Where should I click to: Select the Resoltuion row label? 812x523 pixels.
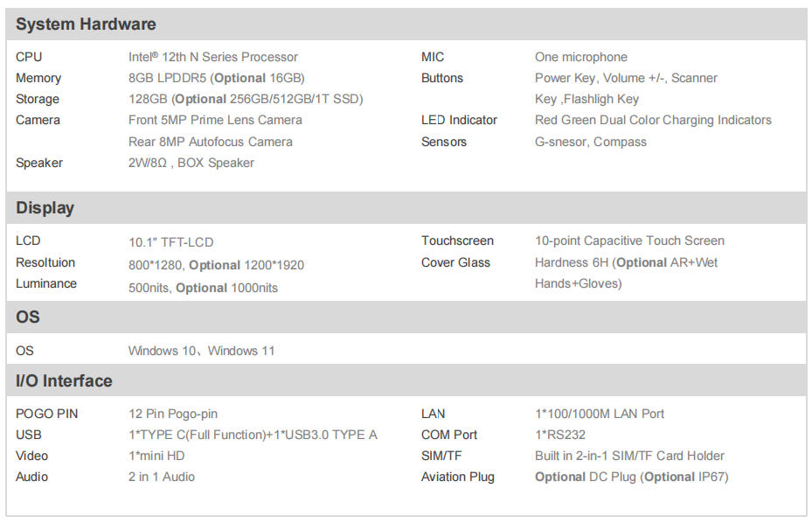45,262
